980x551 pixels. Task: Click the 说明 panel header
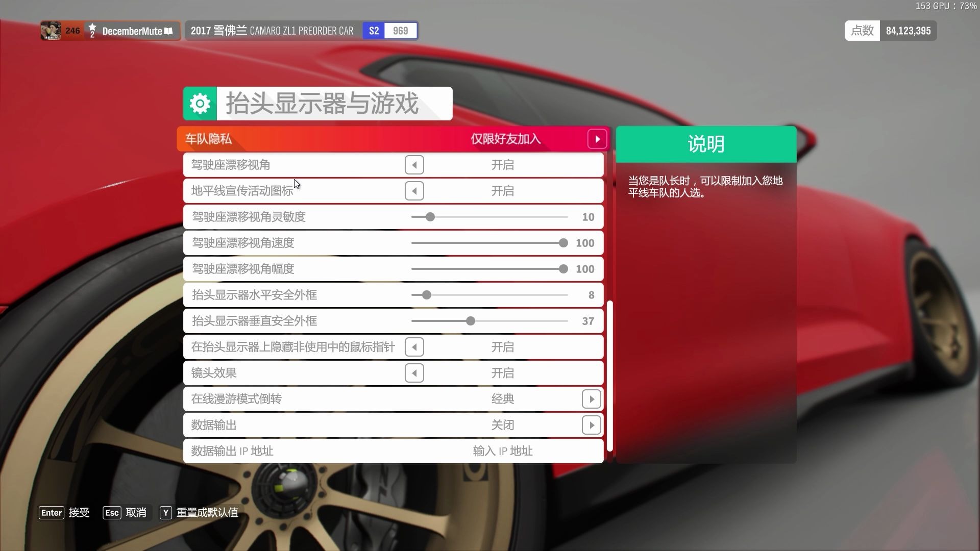[x=706, y=144]
